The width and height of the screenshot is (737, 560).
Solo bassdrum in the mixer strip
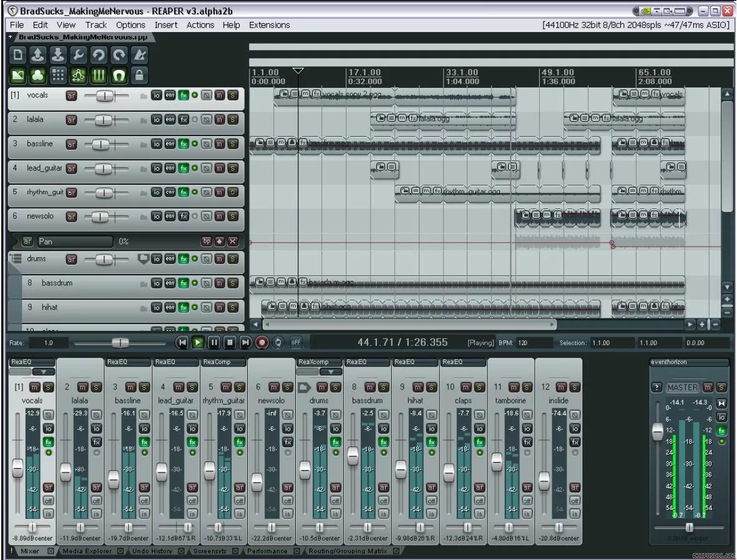[384, 388]
